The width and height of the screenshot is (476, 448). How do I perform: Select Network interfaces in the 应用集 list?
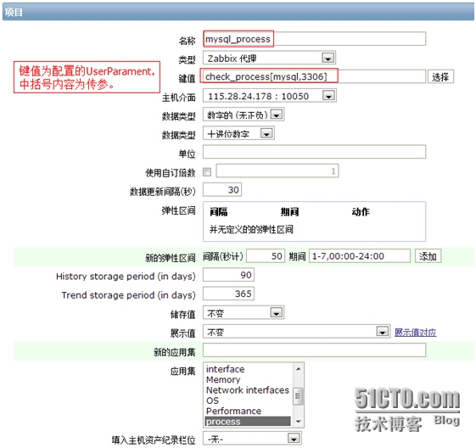pos(248,390)
